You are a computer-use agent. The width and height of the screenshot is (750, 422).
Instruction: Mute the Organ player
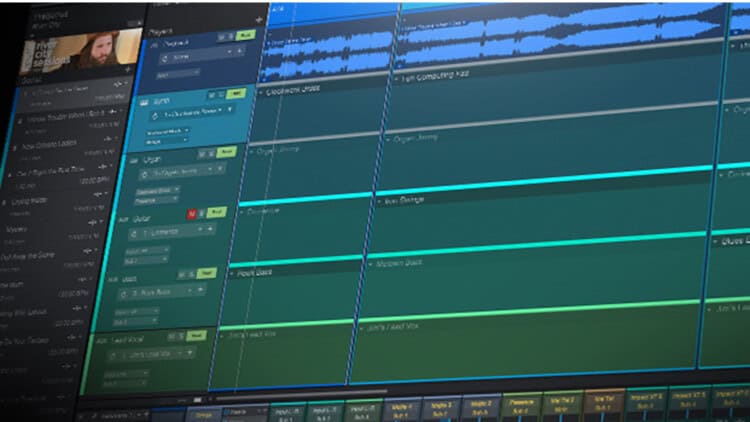click(202, 154)
